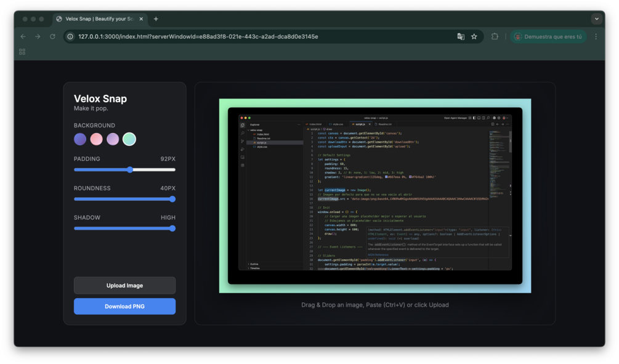This screenshot has height=364, width=619.
Task: Click the browser forward arrow
Action: pos(38,36)
